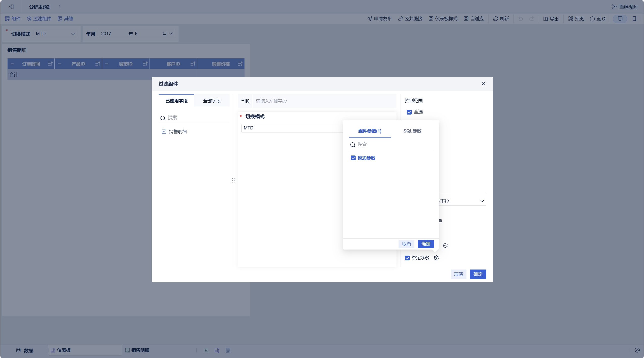Open the 血缘视图 lineage view
The image size is (644, 358).
click(624, 7)
